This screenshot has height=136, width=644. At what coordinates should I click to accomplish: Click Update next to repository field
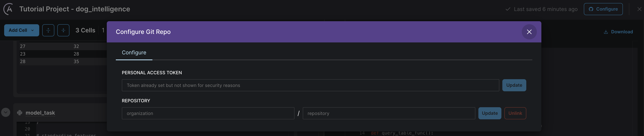click(490, 113)
